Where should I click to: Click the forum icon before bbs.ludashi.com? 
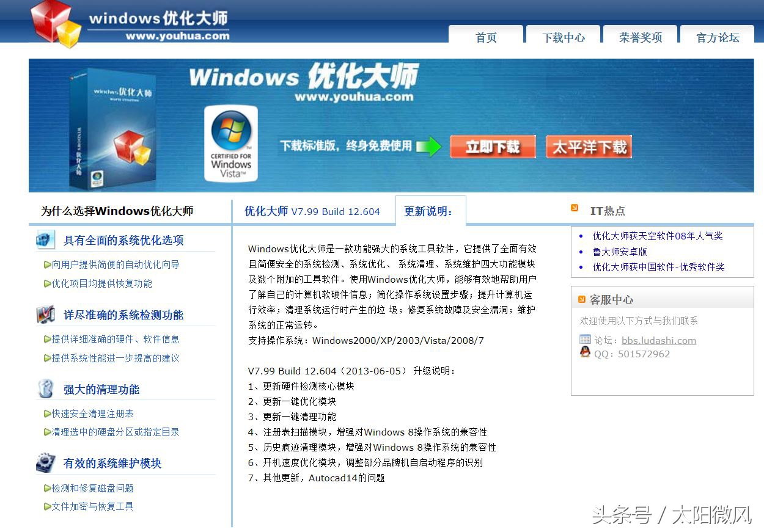(586, 340)
